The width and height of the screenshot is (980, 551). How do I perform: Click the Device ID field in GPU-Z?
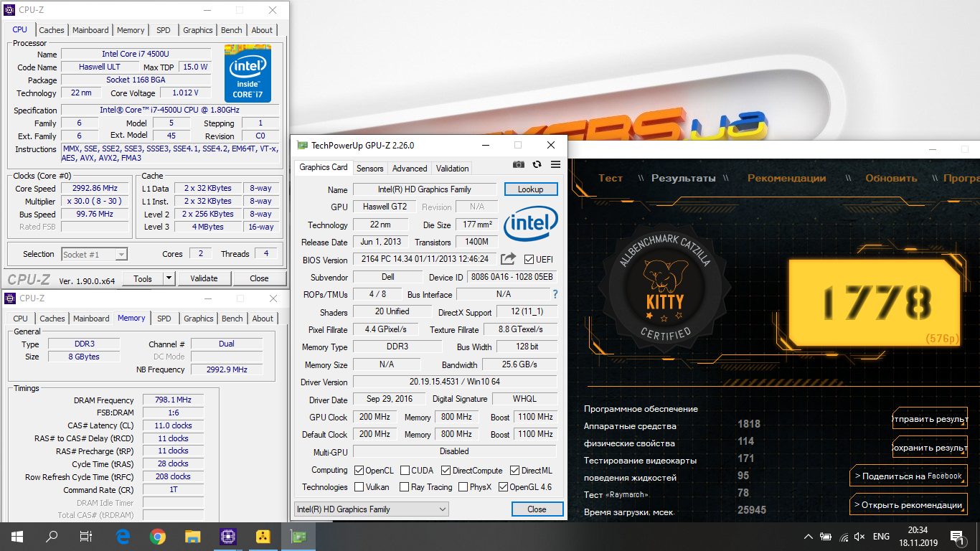click(511, 277)
